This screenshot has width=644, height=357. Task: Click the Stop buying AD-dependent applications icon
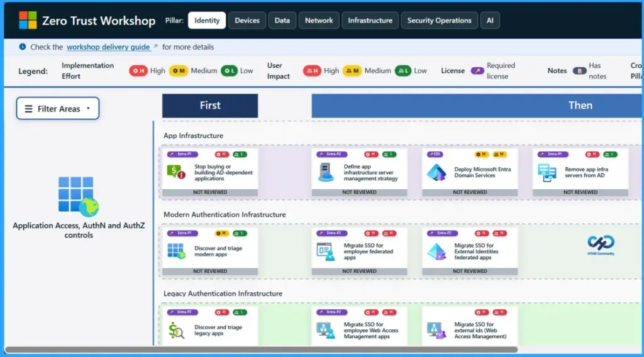[176, 172]
